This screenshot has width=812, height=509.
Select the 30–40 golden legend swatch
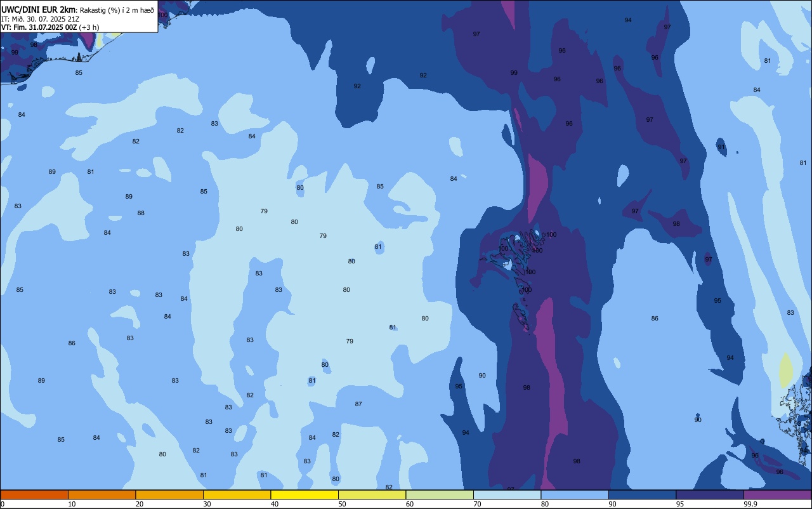pos(237,494)
